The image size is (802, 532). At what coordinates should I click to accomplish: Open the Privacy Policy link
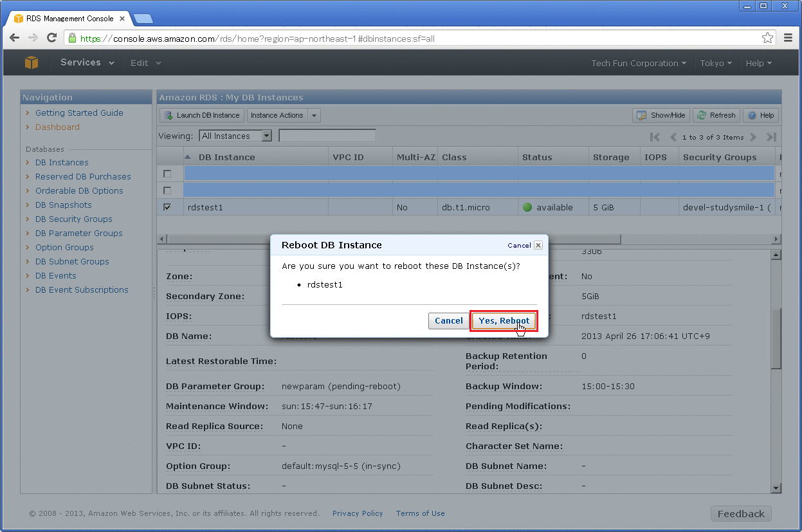coord(358,513)
